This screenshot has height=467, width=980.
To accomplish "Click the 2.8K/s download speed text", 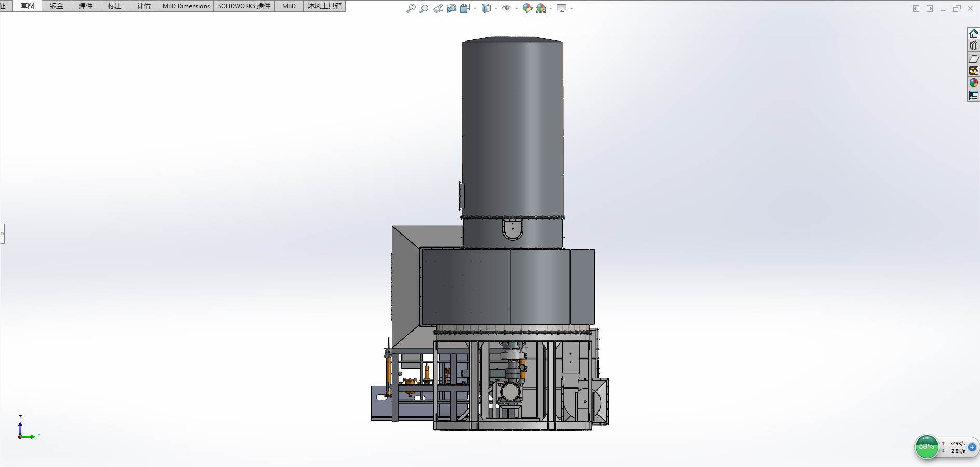I will pos(958,451).
